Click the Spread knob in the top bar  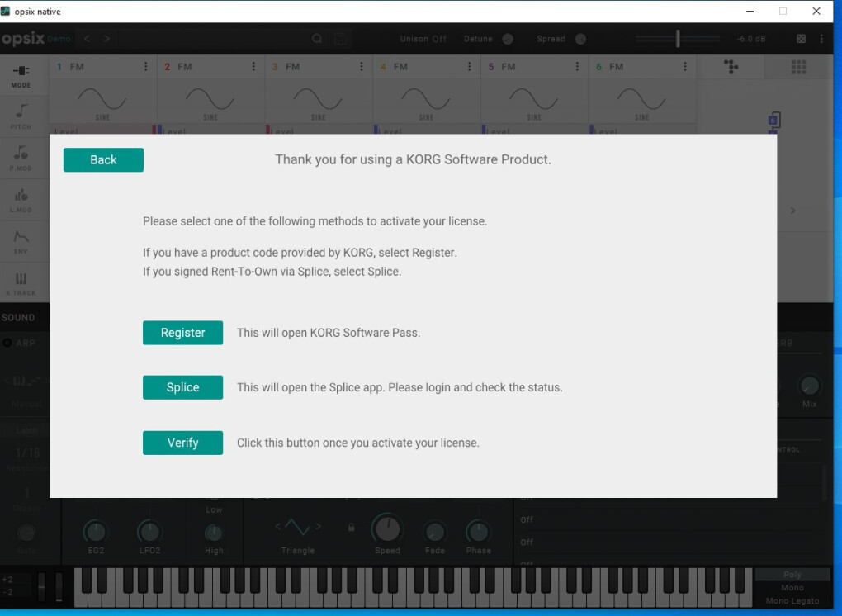[x=580, y=39]
